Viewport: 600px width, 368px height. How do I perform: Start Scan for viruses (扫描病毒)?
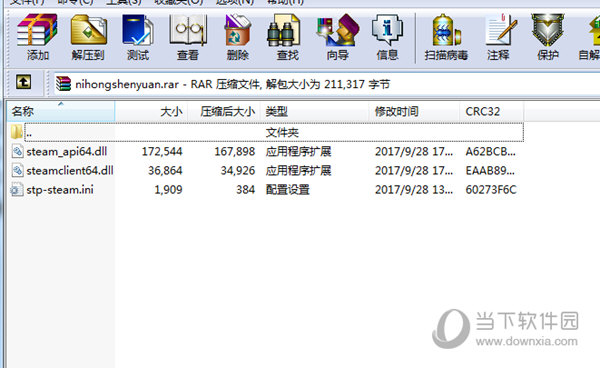coord(446,37)
